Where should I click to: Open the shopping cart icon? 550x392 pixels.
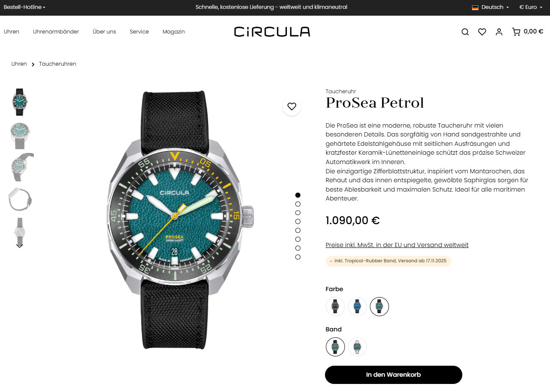(x=516, y=32)
